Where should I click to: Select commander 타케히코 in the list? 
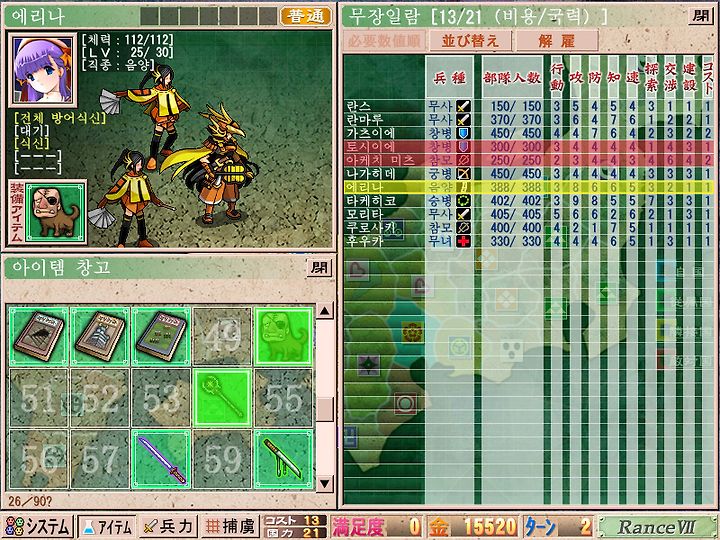pyautogui.click(x=528, y=201)
